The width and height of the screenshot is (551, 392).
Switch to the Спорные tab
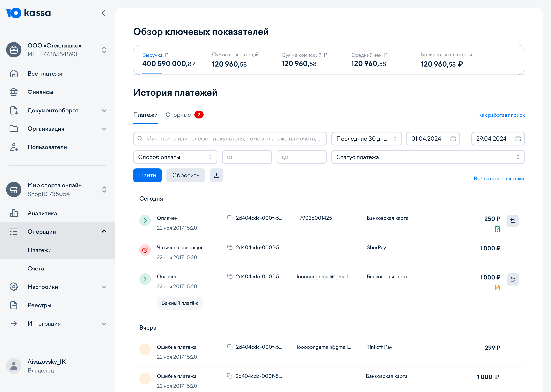(x=184, y=115)
